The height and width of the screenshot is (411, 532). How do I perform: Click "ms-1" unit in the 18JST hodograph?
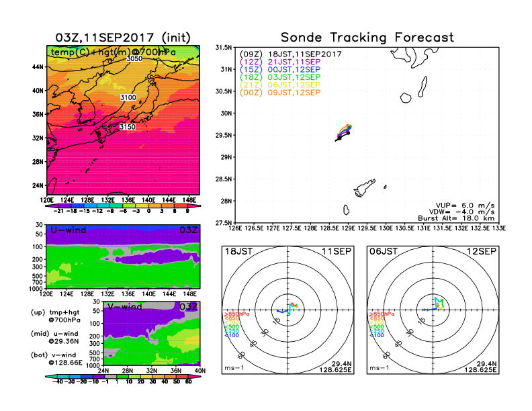(x=234, y=368)
